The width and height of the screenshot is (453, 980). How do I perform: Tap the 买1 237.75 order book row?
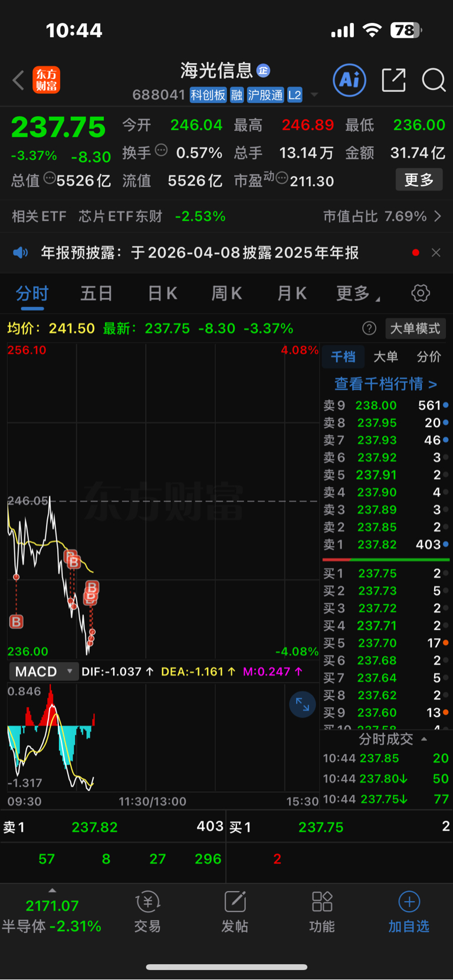pyautogui.click(x=386, y=573)
